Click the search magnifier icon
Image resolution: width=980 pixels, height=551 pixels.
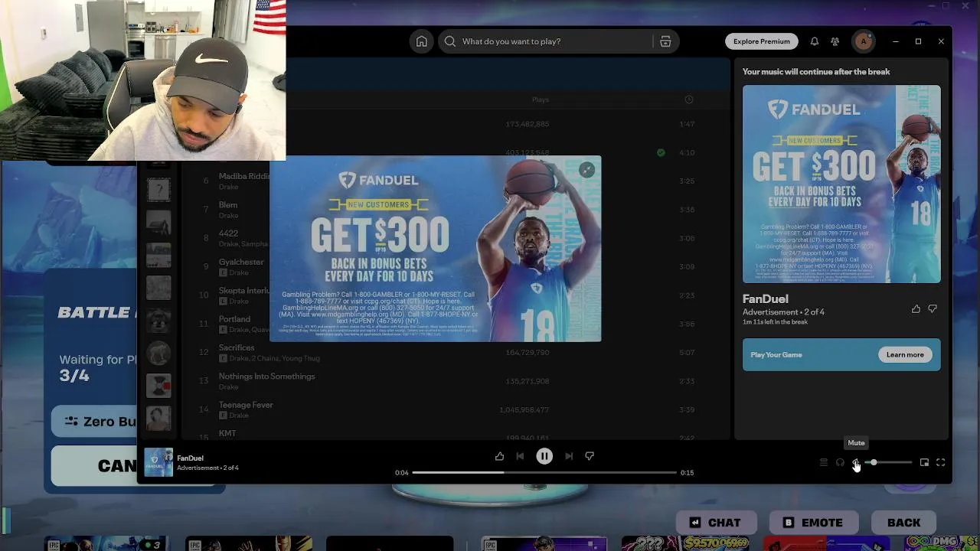click(450, 41)
